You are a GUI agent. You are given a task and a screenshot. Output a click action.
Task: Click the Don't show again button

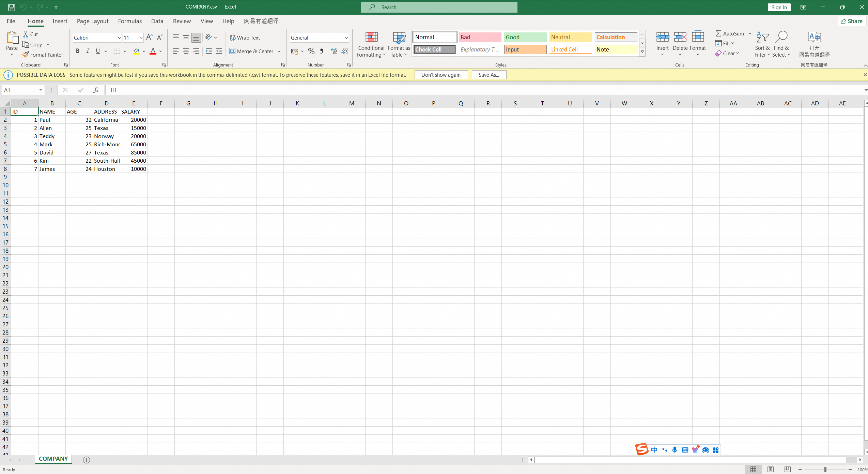click(x=441, y=75)
